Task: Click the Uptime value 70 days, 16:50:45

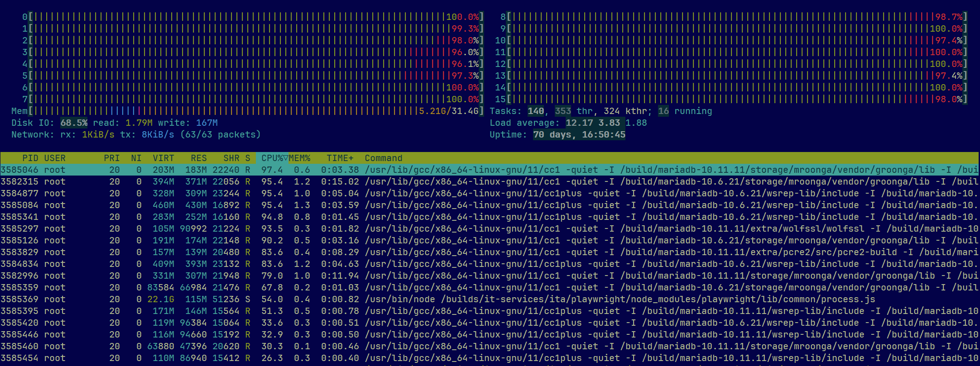Action: pos(579,134)
